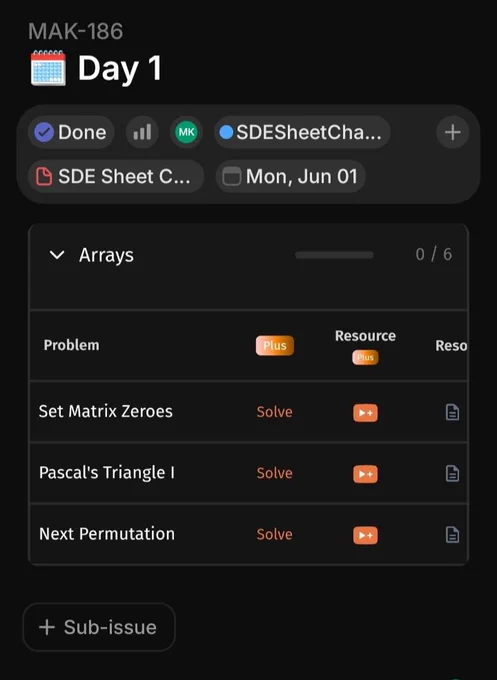Open video resource for Next Permutation

coord(365,535)
